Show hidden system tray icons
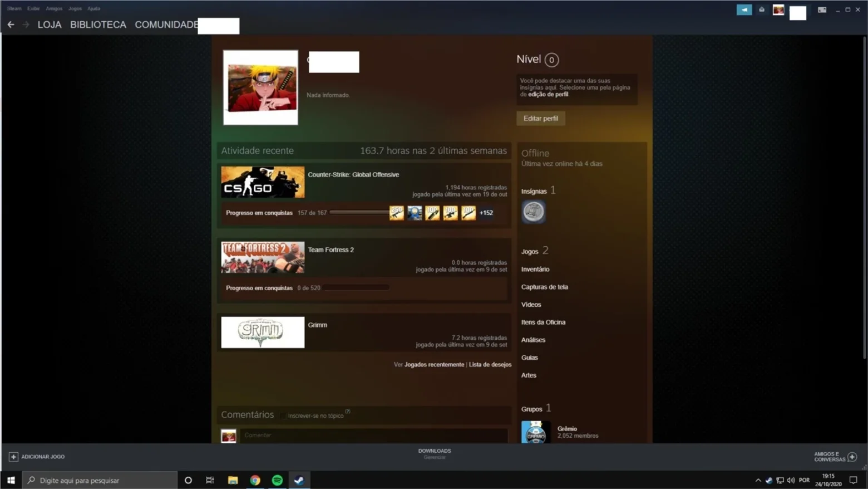Screen dimensions: 868x489 click(758, 480)
